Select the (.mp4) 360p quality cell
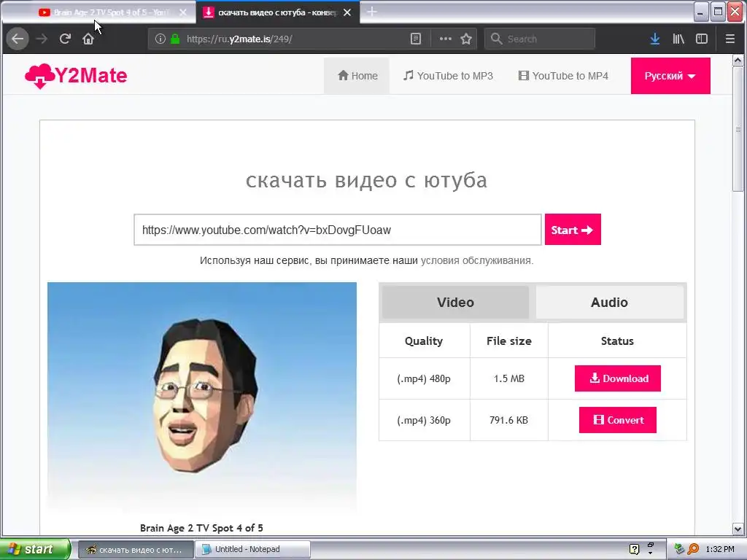 424,420
